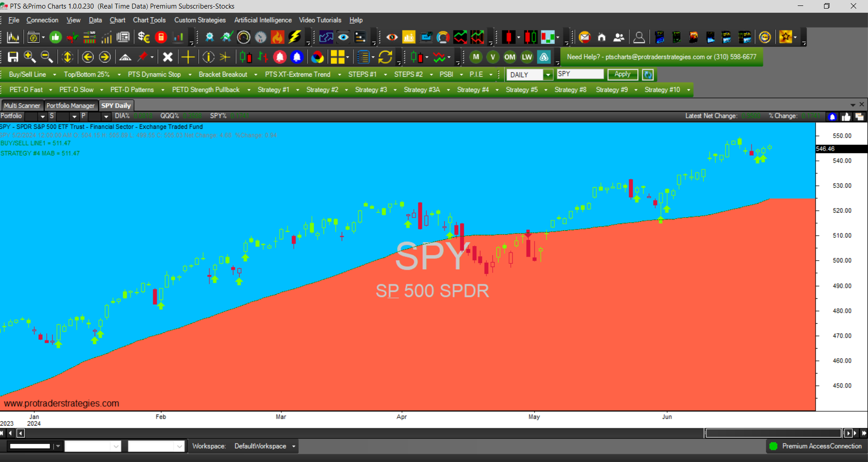868x462 pixels.
Task: Open the File menu
Action: (14, 20)
